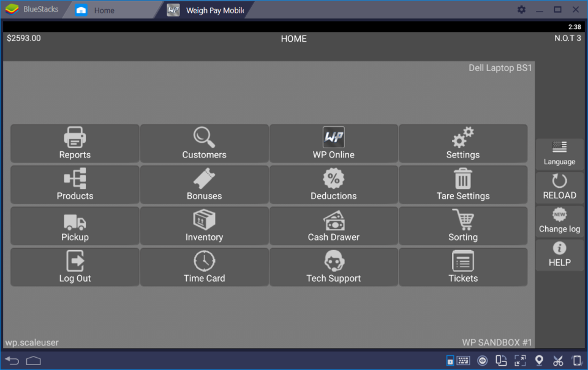Open Bonuses ticket tile
This screenshot has height=370, width=588.
(x=204, y=184)
